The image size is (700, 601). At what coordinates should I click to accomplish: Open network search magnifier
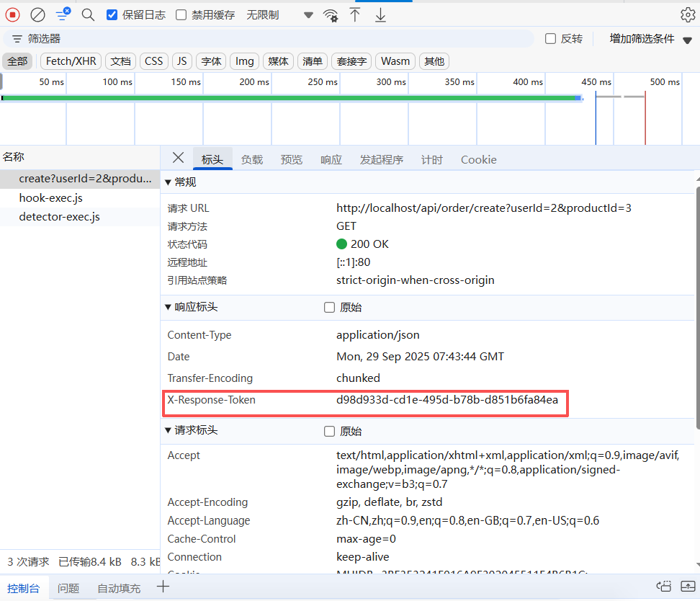tap(88, 14)
